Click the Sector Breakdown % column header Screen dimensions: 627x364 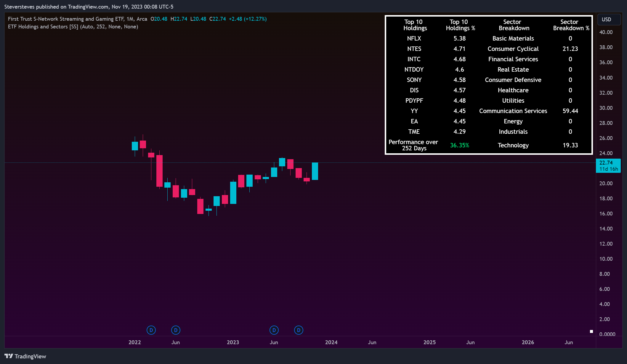(x=571, y=25)
